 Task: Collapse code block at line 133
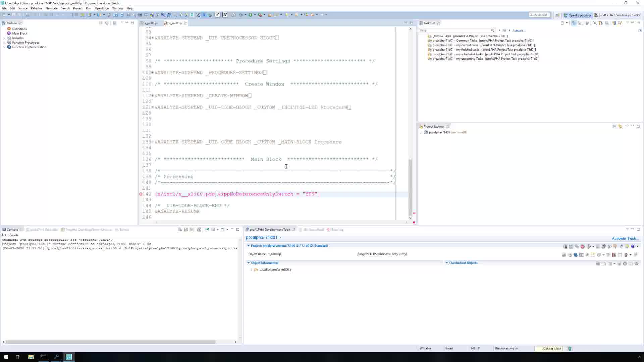[x=153, y=142]
